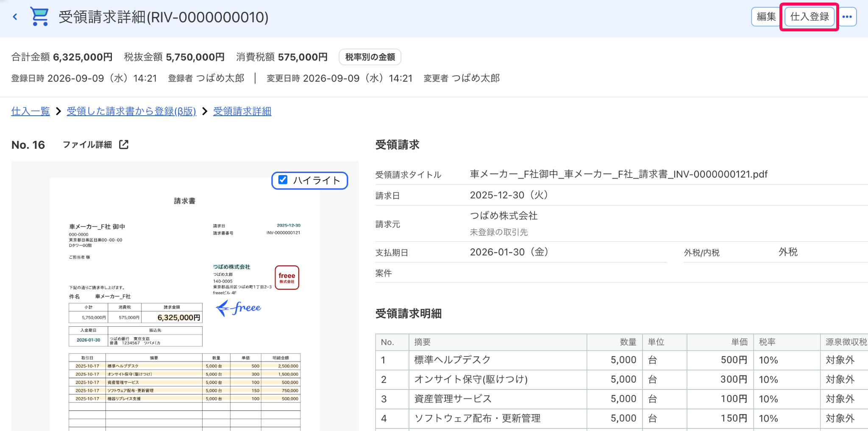This screenshot has width=868, height=431.
Task: Go to 仕入一覧 breadcrumb link
Action: pyautogui.click(x=31, y=111)
